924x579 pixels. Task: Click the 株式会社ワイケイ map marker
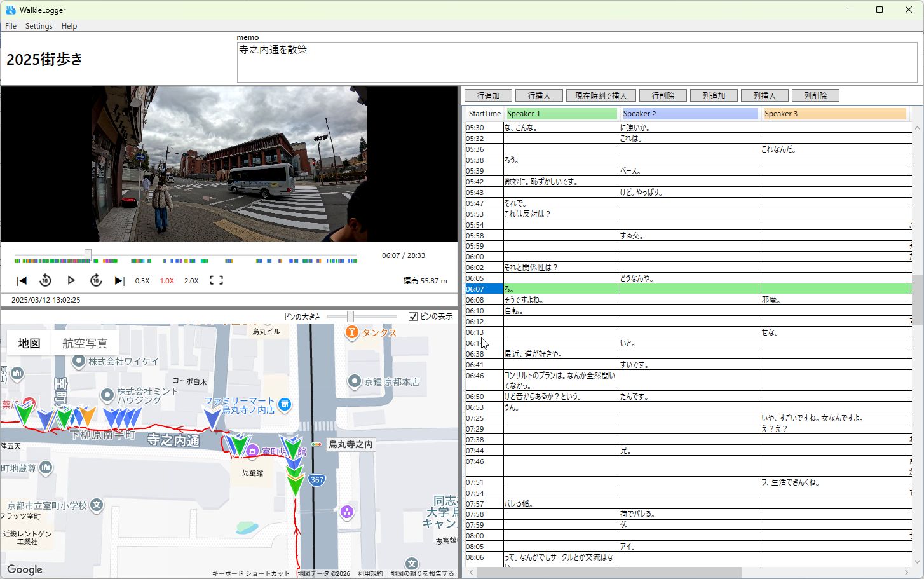click(78, 362)
